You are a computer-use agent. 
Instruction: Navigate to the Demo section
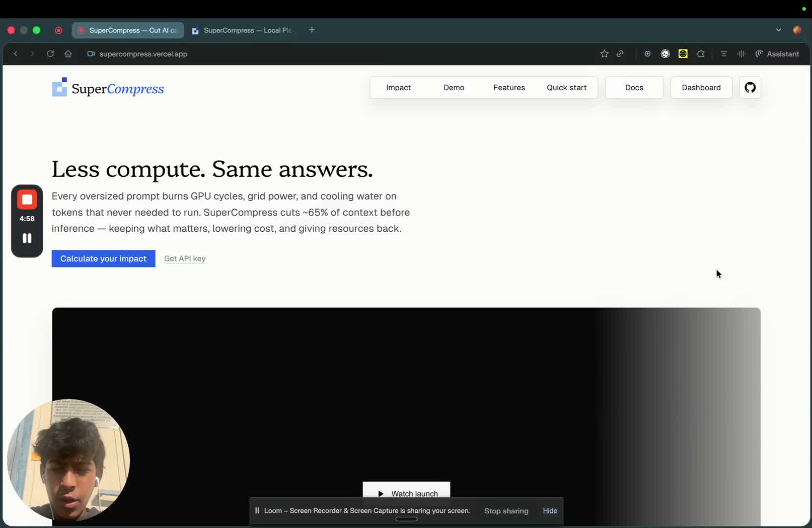point(454,88)
